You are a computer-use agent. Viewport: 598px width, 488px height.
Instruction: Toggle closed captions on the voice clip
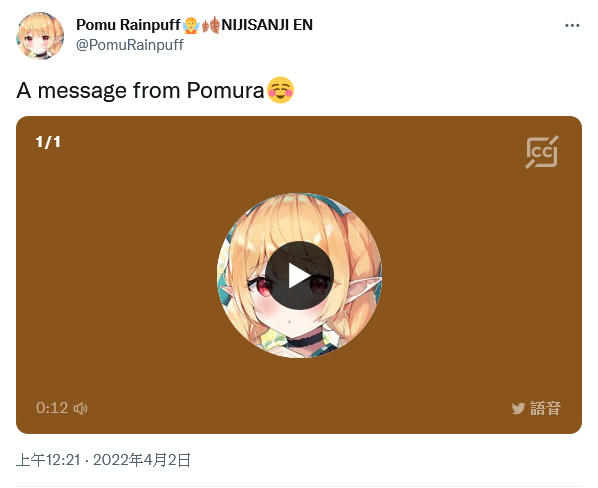[x=542, y=152]
